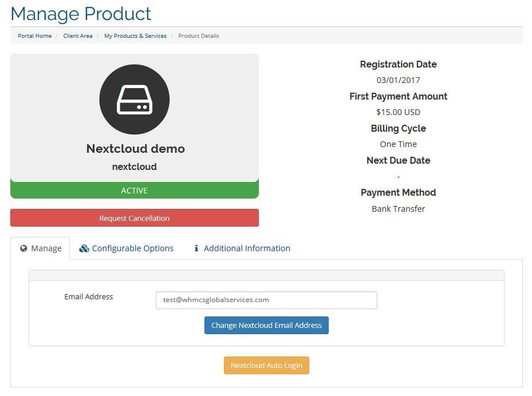Click the nextcloud group name text

135,167
